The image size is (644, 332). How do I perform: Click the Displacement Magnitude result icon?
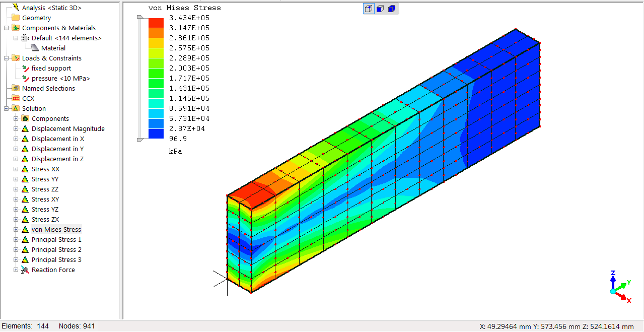25,128
